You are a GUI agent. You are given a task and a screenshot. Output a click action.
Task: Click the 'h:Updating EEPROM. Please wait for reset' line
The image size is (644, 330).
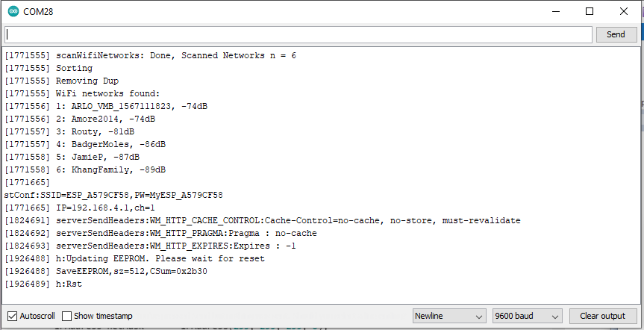click(135, 259)
